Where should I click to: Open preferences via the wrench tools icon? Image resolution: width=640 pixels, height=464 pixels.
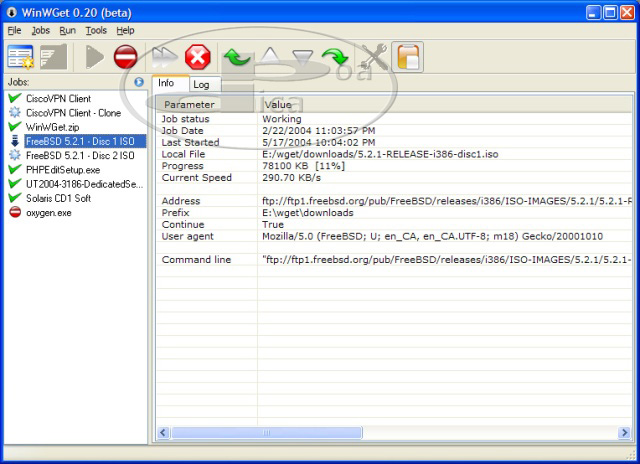pyautogui.click(x=374, y=57)
